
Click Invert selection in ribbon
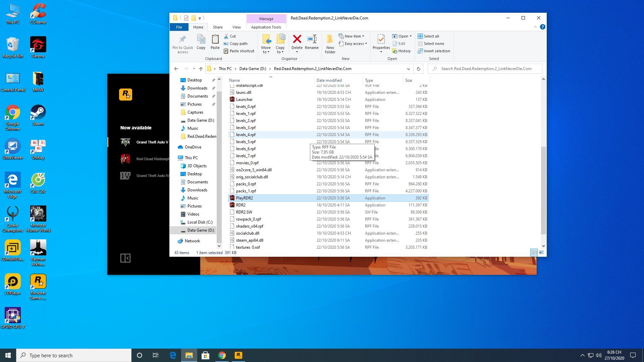click(x=434, y=51)
